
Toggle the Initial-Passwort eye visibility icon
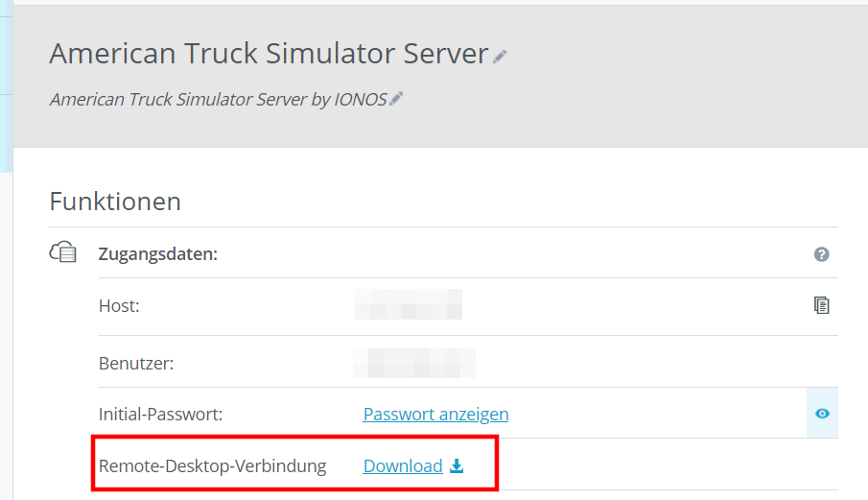tap(822, 414)
